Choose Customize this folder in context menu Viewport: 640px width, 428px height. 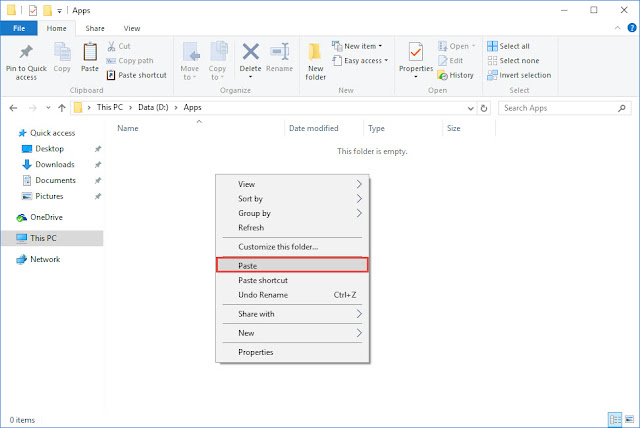[293, 247]
